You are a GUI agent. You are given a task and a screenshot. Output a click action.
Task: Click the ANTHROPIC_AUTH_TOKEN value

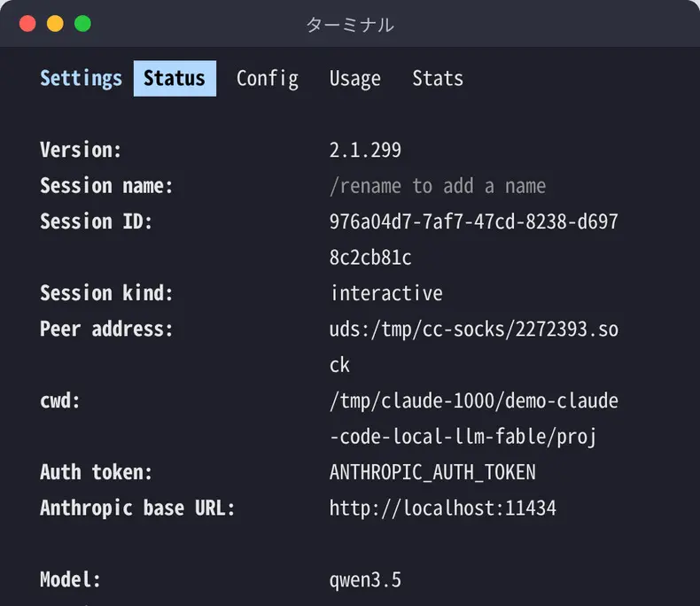pos(432,472)
